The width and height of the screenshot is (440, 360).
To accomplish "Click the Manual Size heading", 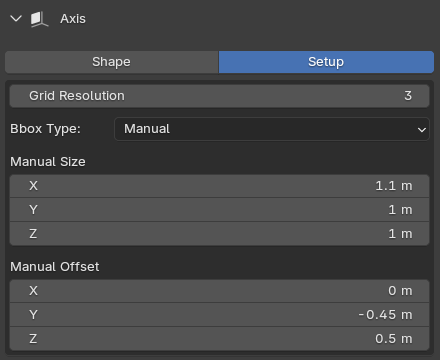I will (x=48, y=162).
